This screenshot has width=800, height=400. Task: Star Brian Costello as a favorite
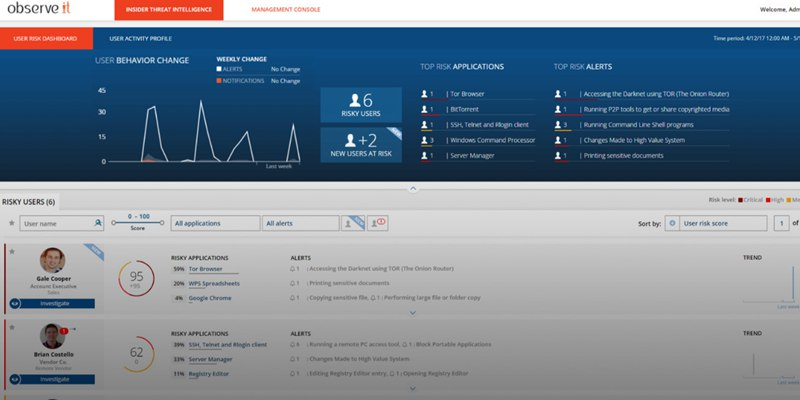[11, 326]
